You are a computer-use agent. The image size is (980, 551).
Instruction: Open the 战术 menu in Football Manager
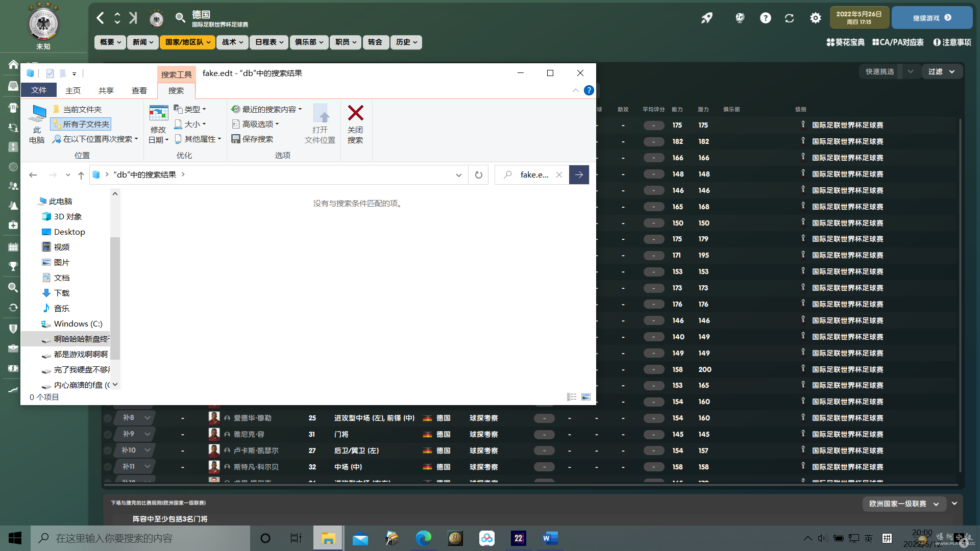coord(232,42)
